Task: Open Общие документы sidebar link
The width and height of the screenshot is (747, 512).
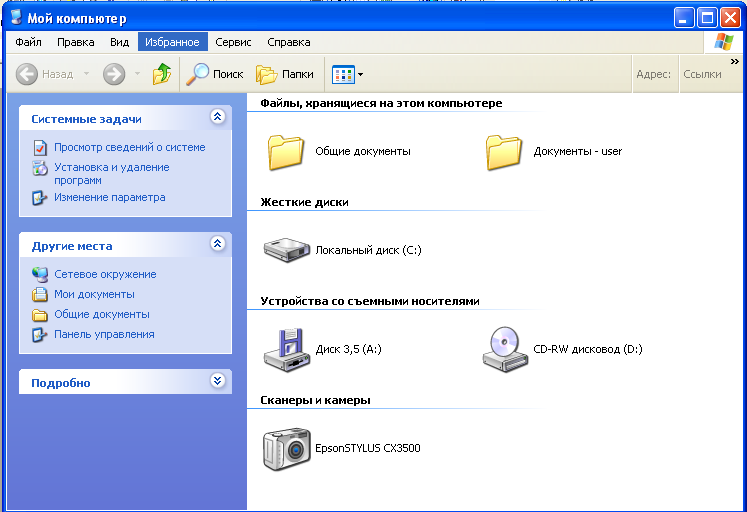Action: pyautogui.click(x=102, y=314)
